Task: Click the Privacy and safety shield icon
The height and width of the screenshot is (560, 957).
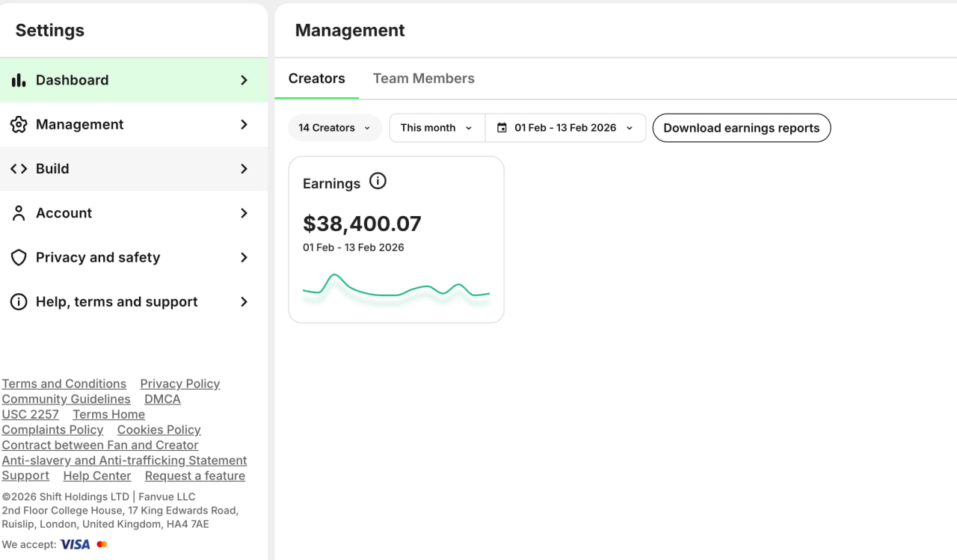Action: pyautogui.click(x=19, y=257)
